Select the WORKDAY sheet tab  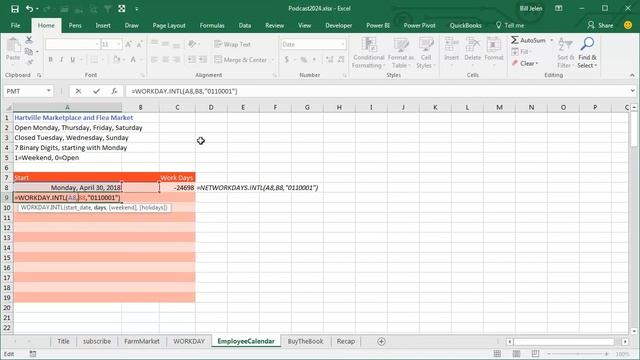pyautogui.click(x=189, y=341)
